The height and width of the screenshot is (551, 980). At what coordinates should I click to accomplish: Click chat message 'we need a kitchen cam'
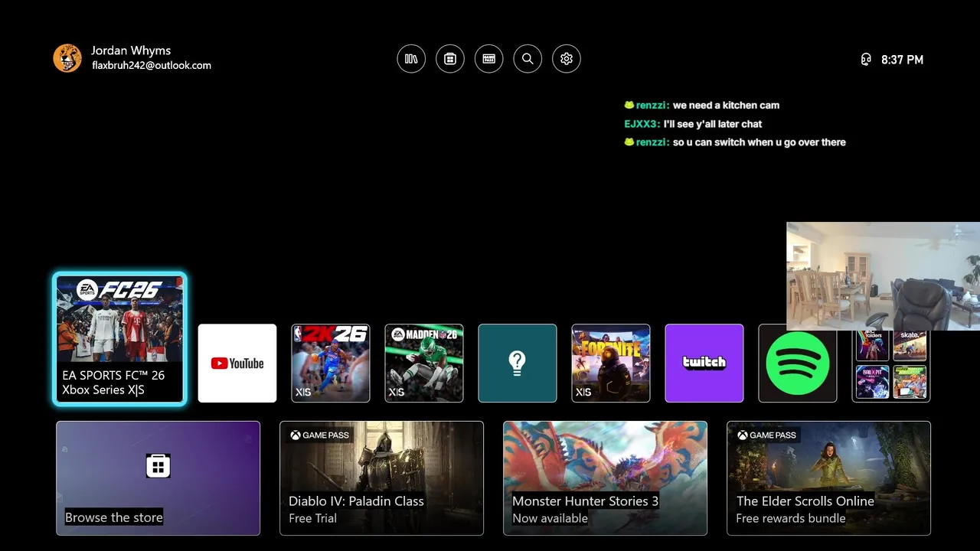click(x=726, y=106)
